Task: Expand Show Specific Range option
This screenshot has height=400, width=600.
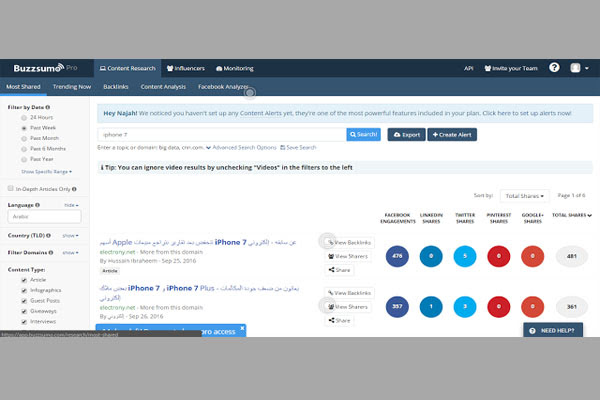Action: [46, 171]
